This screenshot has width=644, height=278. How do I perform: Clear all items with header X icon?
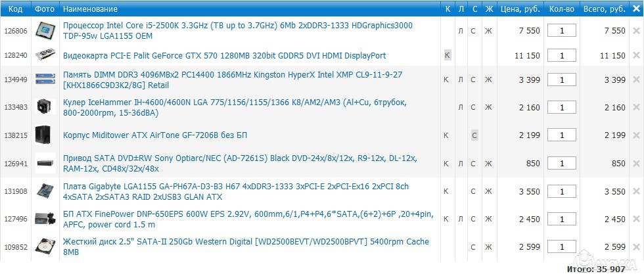636,9
